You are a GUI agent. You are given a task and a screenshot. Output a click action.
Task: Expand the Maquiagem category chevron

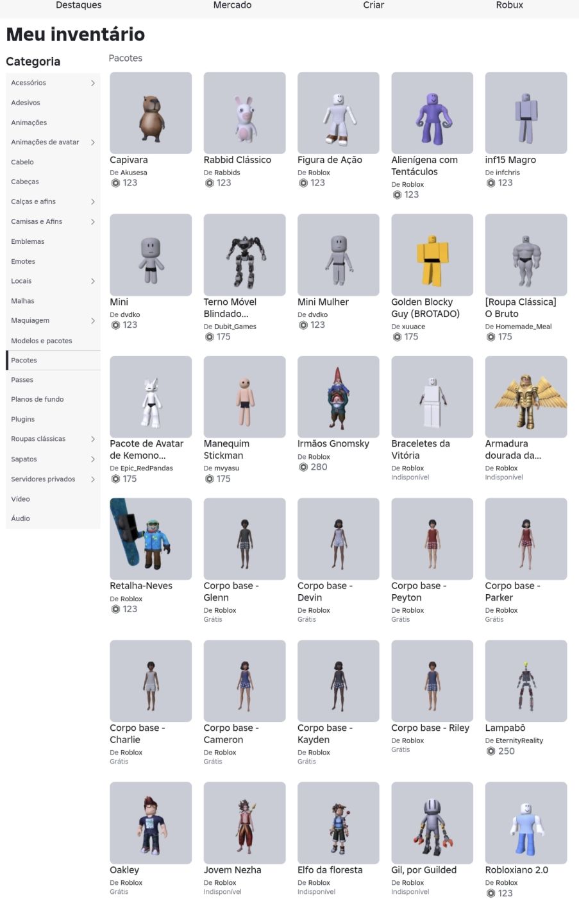coord(93,321)
